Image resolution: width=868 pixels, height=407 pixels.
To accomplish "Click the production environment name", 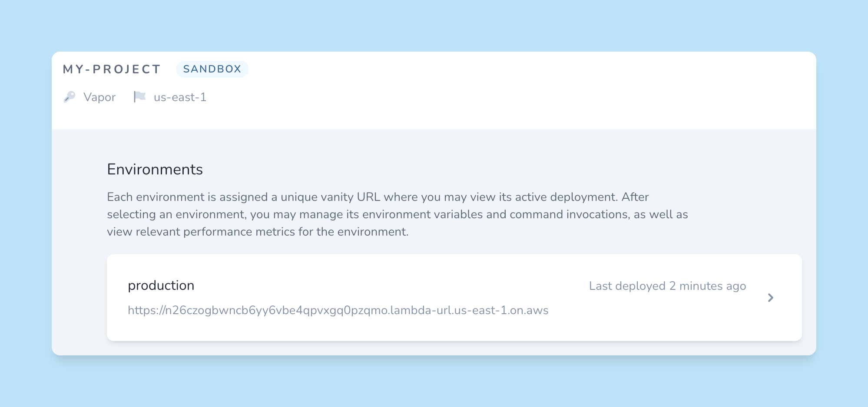I will (161, 285).
